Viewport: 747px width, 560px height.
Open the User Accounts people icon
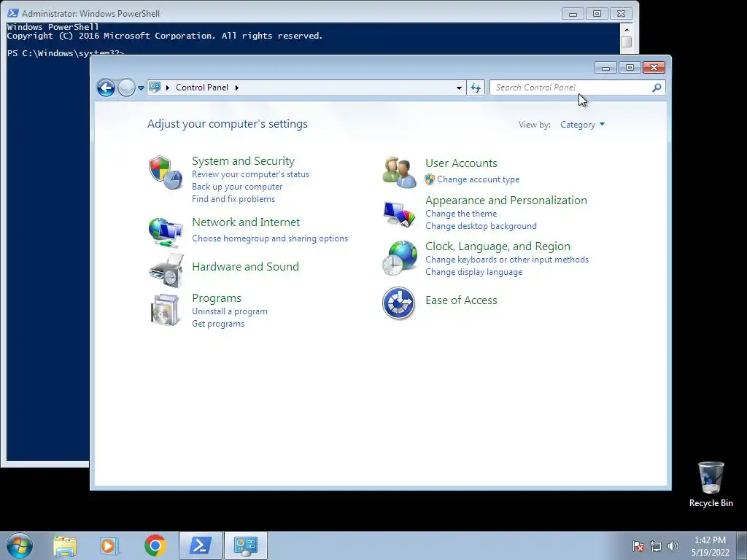[399, 172]
